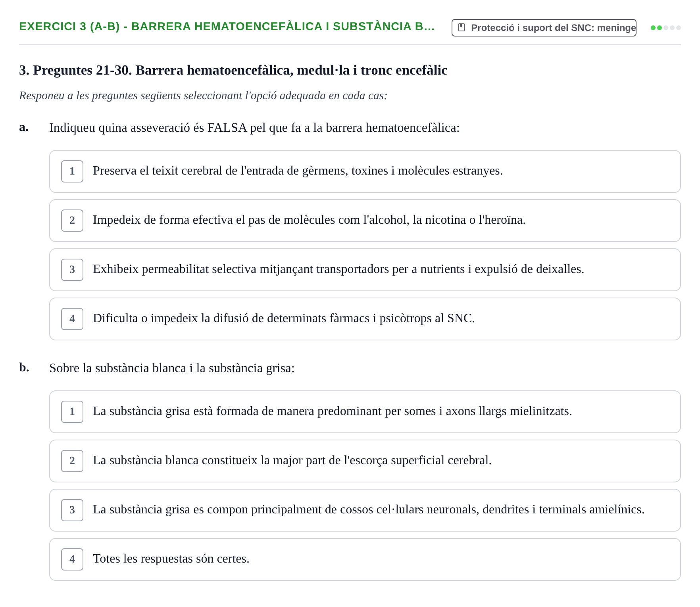Select 'Dificulta o impedeix la difusió' answer
700x607 pixels.
(x=365, y=319)
